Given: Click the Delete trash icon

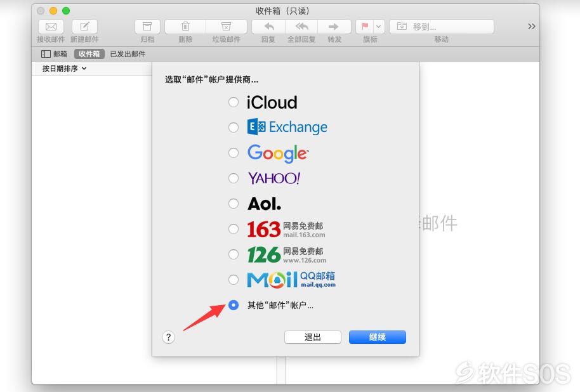Looking at the screenshot, I should pos(185,27).
